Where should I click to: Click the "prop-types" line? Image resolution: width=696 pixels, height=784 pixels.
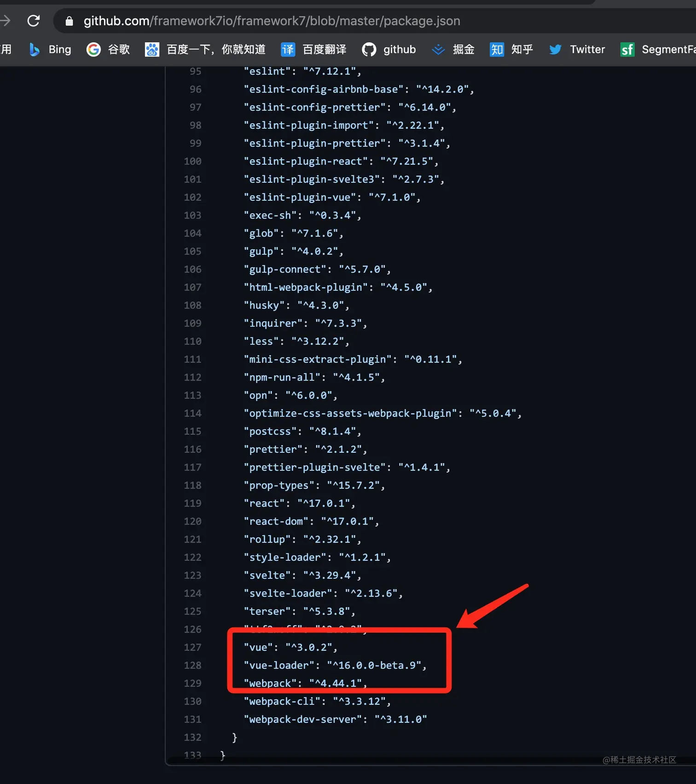pyautogui.click(x=314, y=485)
